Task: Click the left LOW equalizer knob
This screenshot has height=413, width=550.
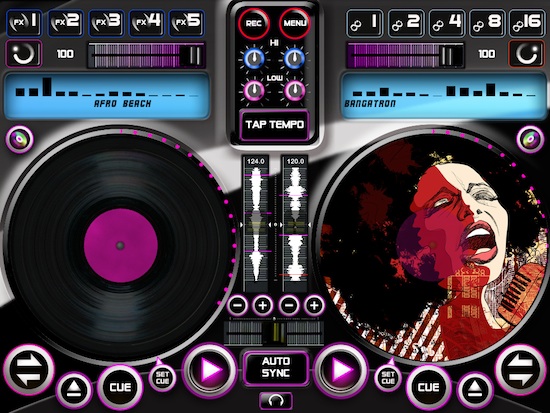Action: (254, 91)
